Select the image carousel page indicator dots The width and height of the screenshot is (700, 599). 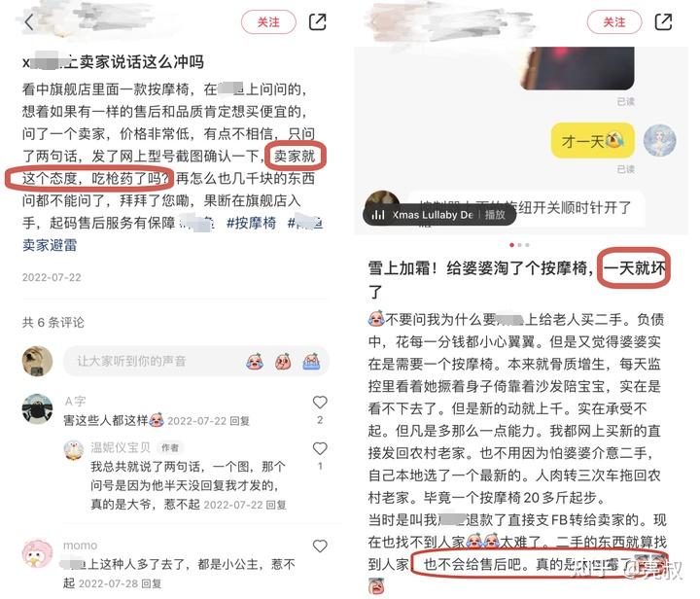coord(519,245)
